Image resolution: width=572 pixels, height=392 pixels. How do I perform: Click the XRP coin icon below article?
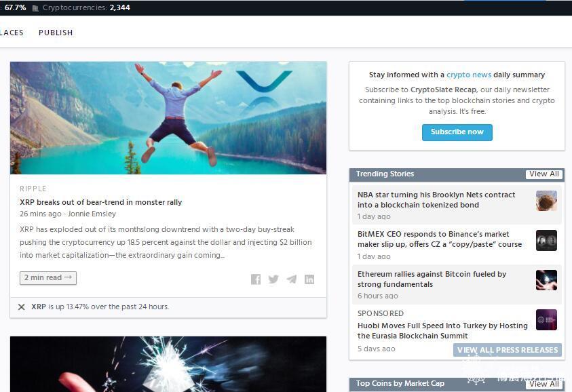coord(22,307)
